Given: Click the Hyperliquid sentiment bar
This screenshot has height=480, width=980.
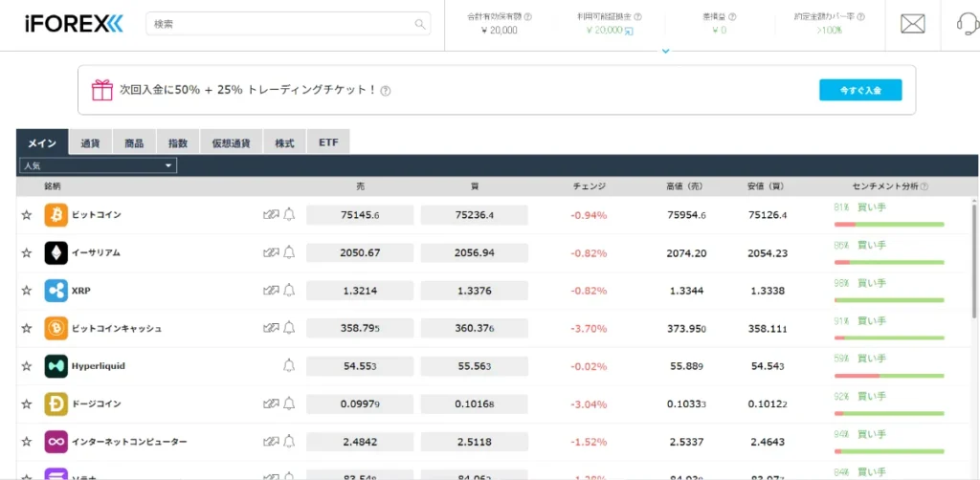Looking at the screenshot, I should tap(889, 376).
